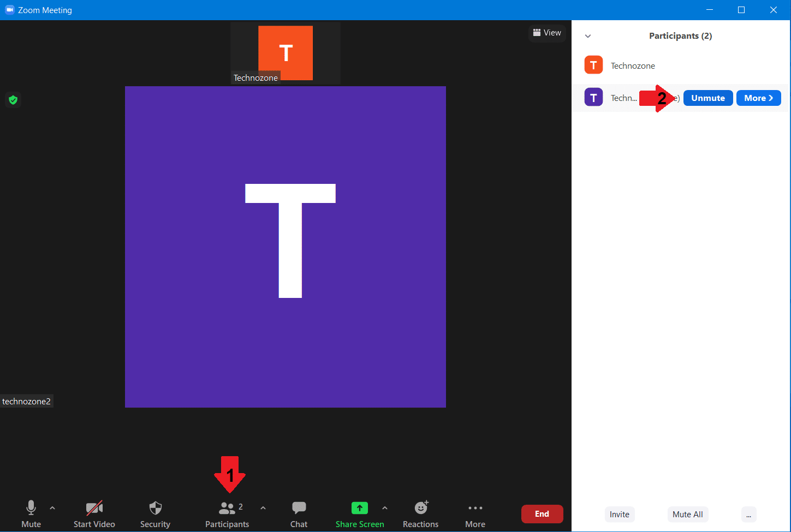Screen dimensions: 791x532
Task: Click the Zoom logo in title bar
Action: (x=9, y=10)
